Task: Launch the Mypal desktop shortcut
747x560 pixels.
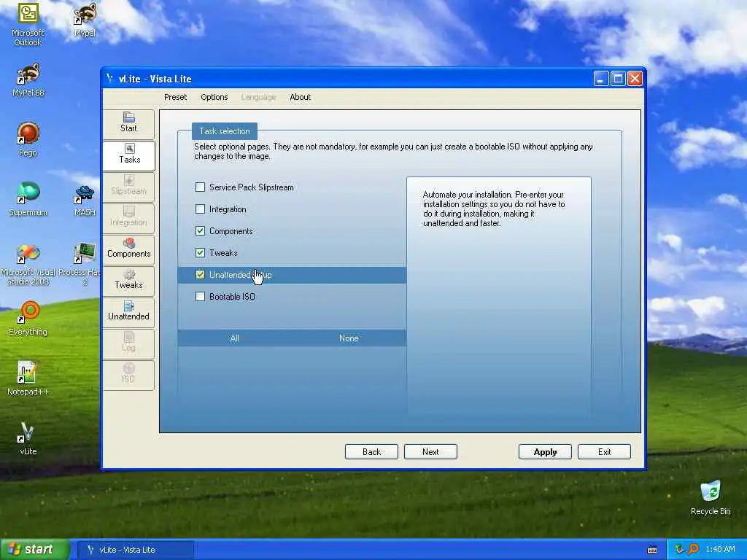Action: pos(85,20)
